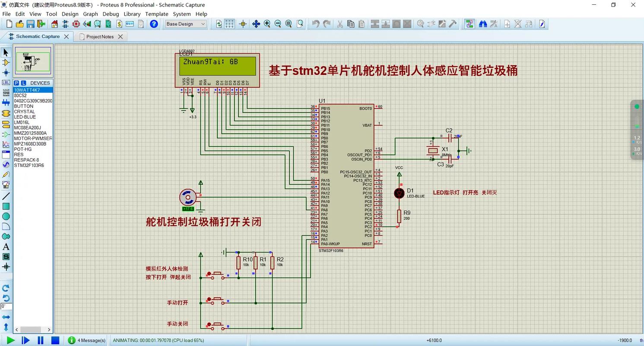644x346 pixels.
Task: Toggle real-time annotation lightning icon
Action: pos(542,24)
